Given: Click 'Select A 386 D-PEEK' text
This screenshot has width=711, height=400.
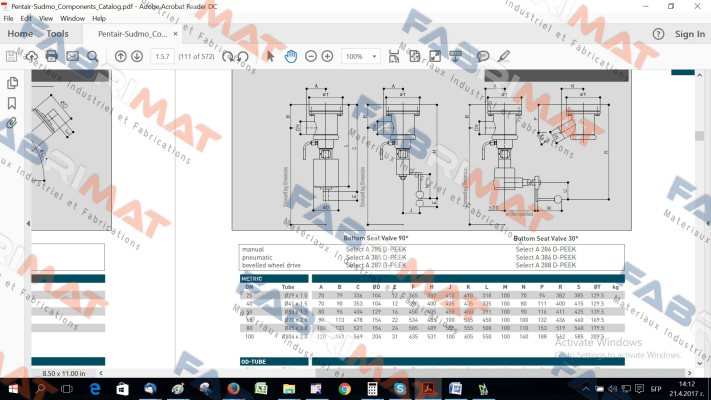Looking at the screenshot, I should click(545, 257).
